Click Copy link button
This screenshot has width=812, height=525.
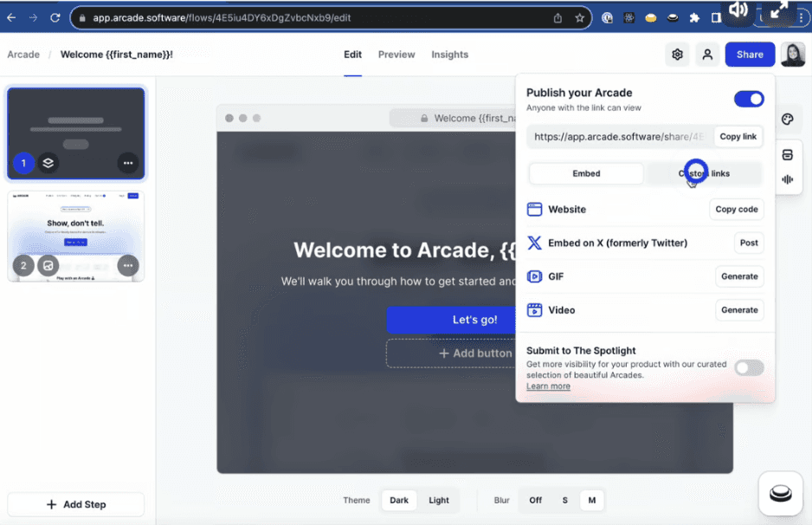738,136
